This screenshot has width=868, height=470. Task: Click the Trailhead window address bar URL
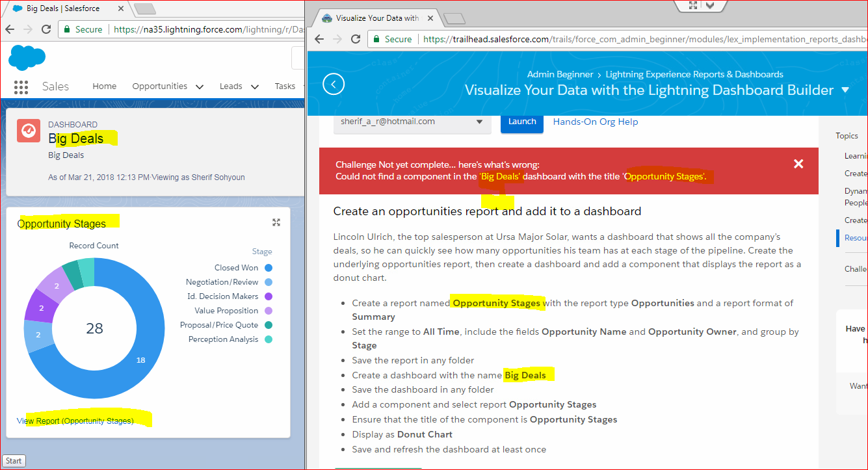644,39
